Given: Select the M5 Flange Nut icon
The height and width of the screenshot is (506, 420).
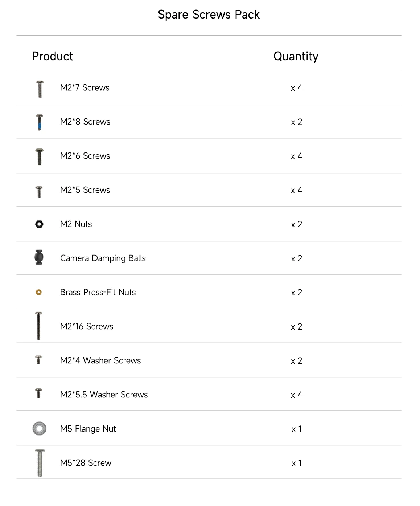Looking at the screenshot, I should point(39,428).
